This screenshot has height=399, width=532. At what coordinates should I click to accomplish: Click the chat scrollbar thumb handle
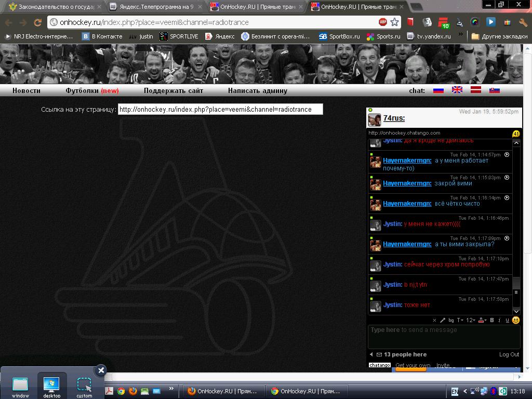click(x=516, y=292)
